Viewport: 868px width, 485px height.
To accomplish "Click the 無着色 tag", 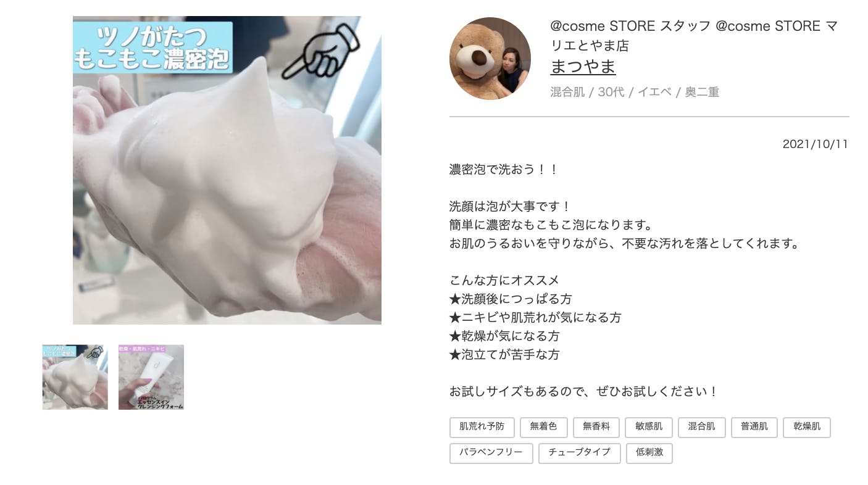I will tap(543, 427).
